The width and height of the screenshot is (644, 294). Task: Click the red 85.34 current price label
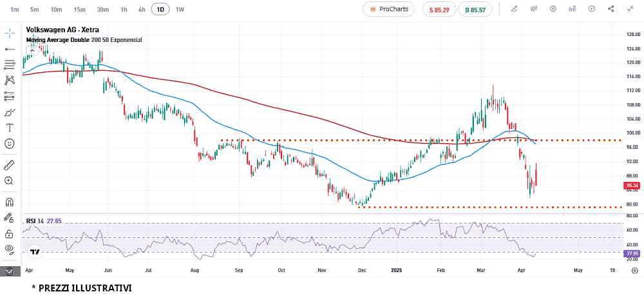[x=633, y=186]
